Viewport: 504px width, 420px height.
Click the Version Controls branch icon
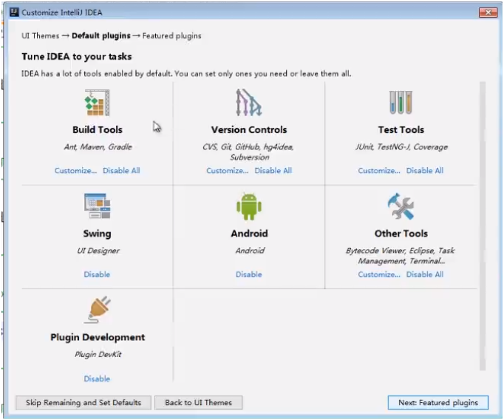249,103
